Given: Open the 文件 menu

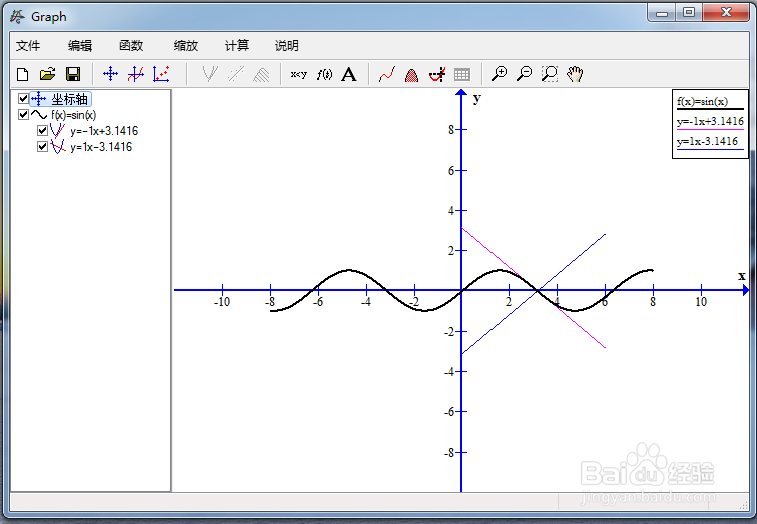Looking at the screenshot, I should [x=28, y=46].
